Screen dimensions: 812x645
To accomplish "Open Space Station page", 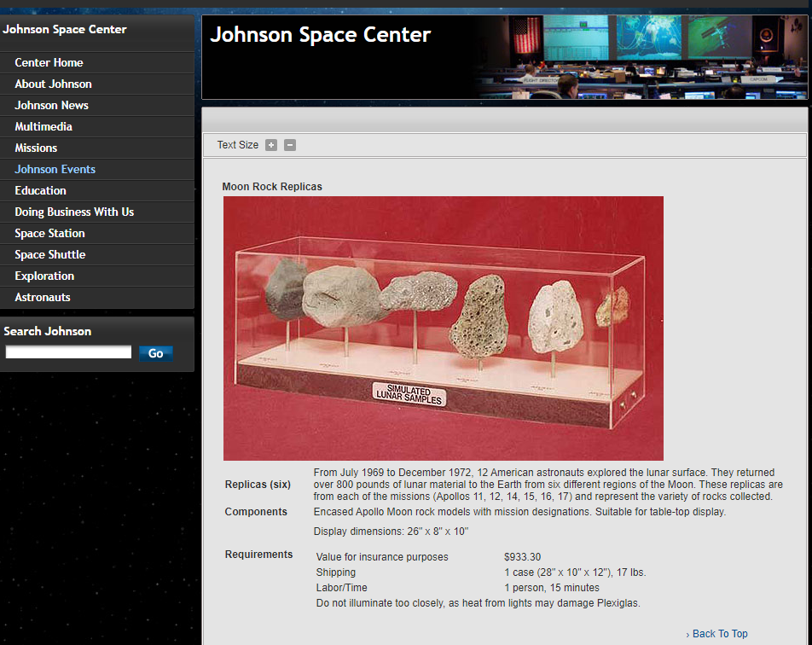I will click(49, 233).
